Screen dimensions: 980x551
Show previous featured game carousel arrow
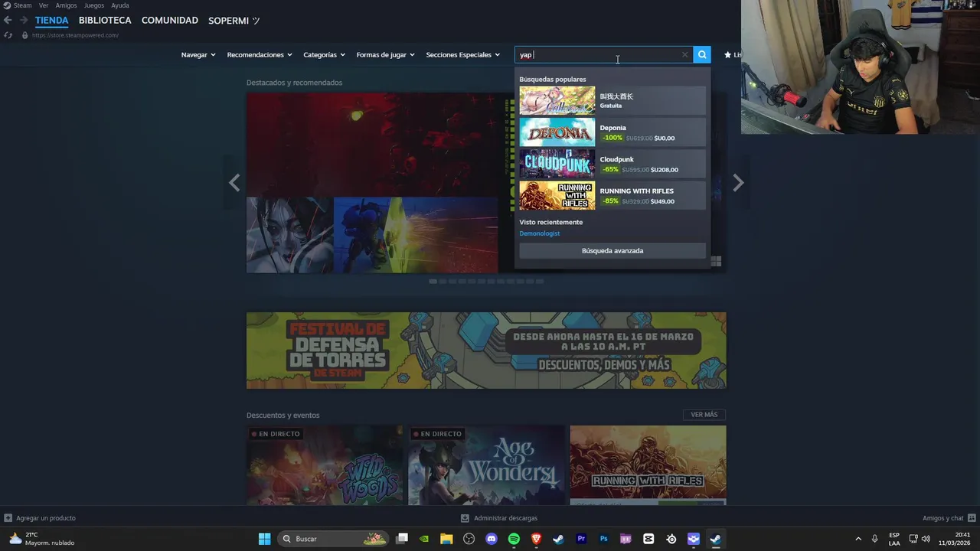tap(234, 182)
